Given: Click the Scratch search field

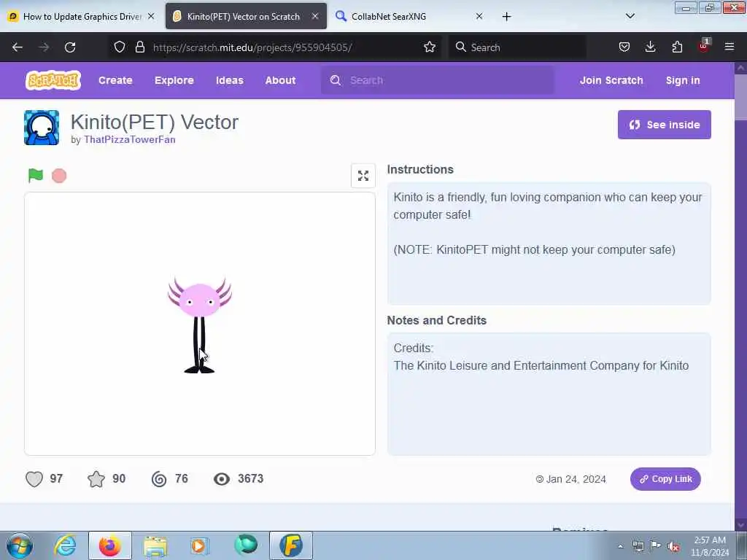Looking at the screenshot, I should (438, 80).
